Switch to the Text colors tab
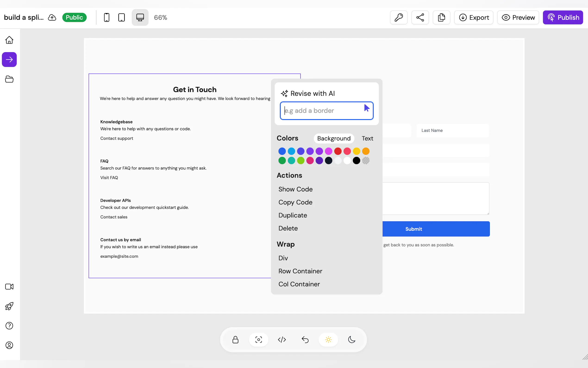588x368 pixels. pos(367,138)
